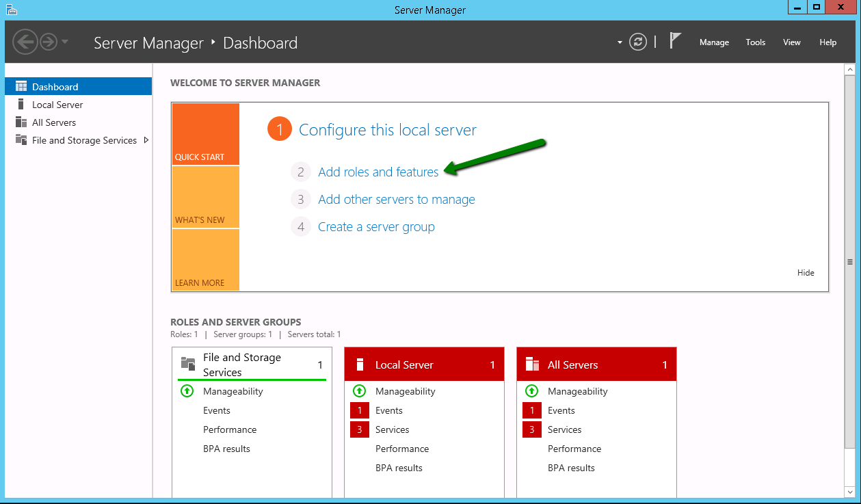Screen dimensions: 861x504
Task: Click Local Server tile header icon
Action: click(x=360, y=364)
